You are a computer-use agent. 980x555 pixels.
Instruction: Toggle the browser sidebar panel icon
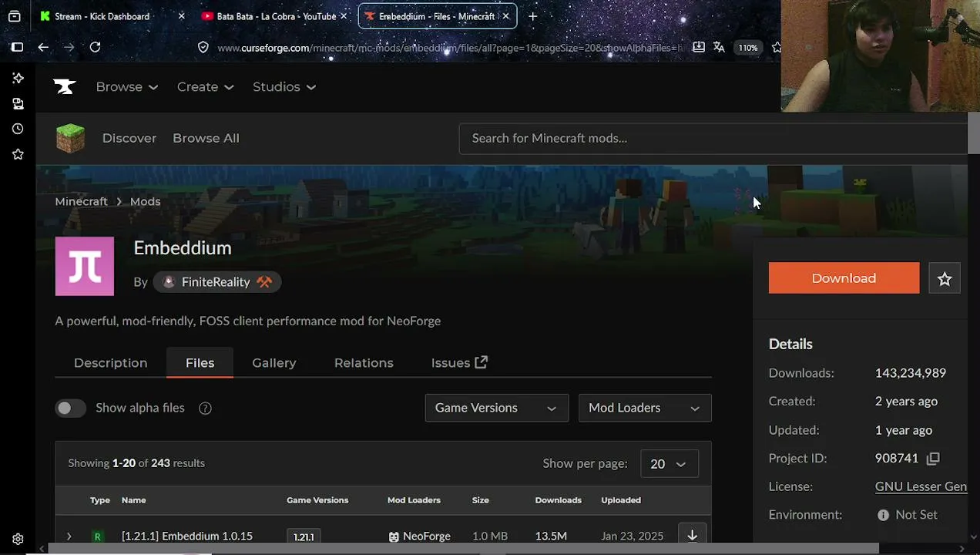(x=17, y=47)
